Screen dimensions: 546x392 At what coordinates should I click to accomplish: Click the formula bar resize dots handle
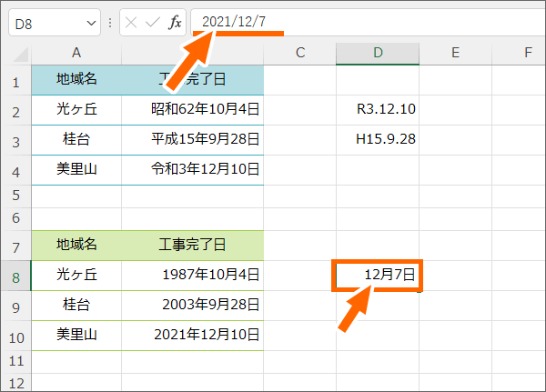[x=110, y=23]
